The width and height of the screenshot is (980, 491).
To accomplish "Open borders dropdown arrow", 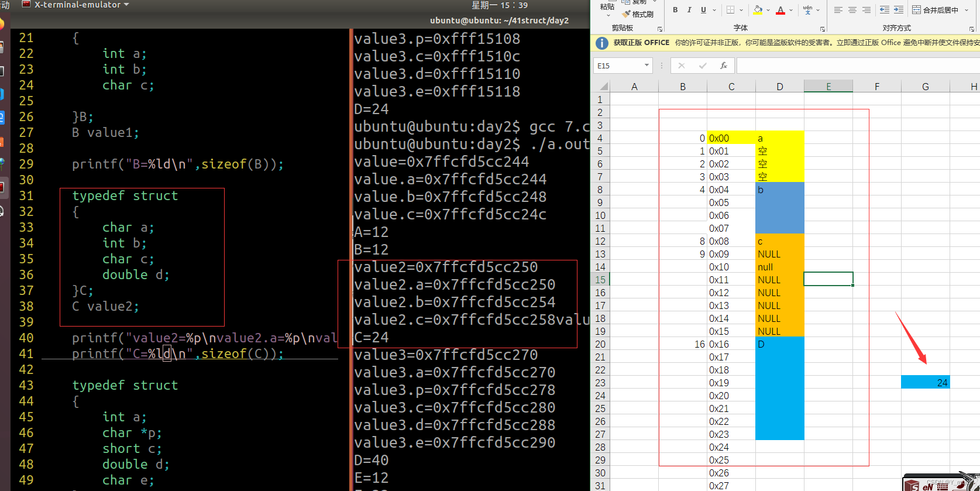I will [x=741, y=10].
